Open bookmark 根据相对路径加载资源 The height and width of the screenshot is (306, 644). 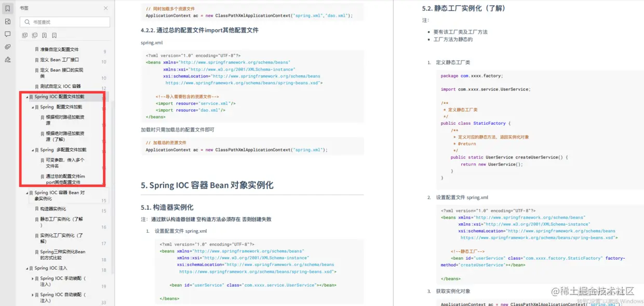(x=65, y=120)
